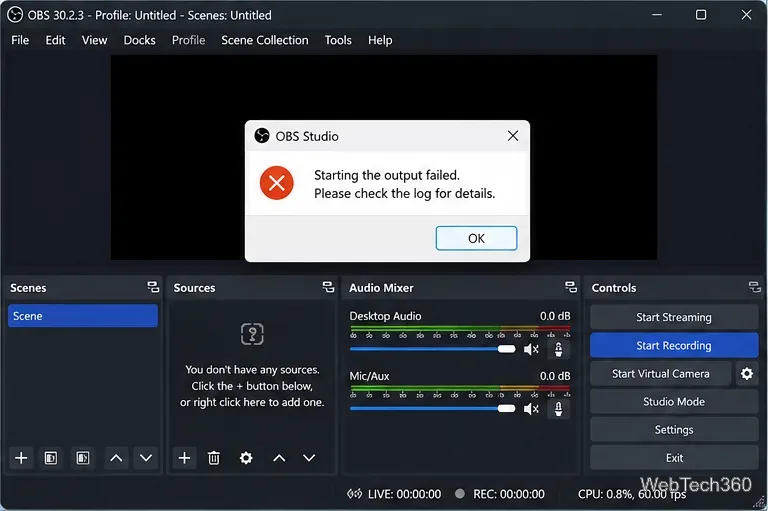The image size is (768, 511).
Task: Toggle Mic/Aux monitoring lock button
Action: point(558,409)
